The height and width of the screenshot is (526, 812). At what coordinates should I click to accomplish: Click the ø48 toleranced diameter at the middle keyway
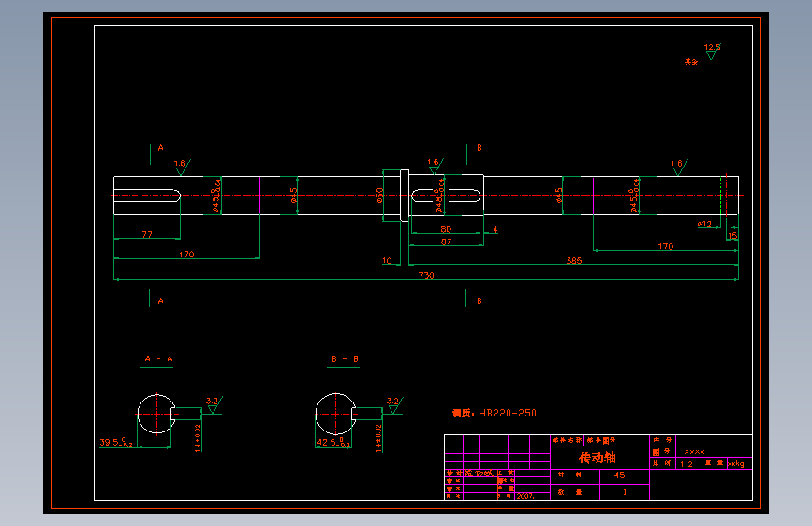click(x=439, y=196)
